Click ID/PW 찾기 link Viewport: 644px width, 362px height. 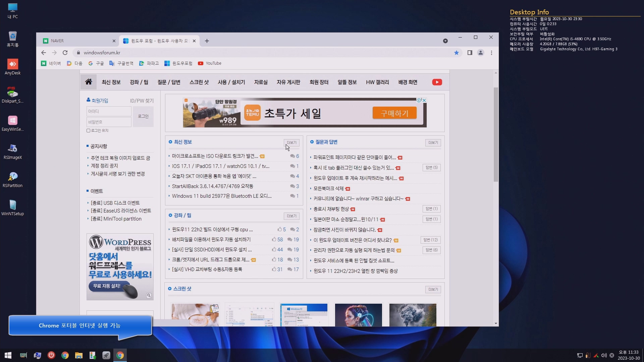click(142, 101)
